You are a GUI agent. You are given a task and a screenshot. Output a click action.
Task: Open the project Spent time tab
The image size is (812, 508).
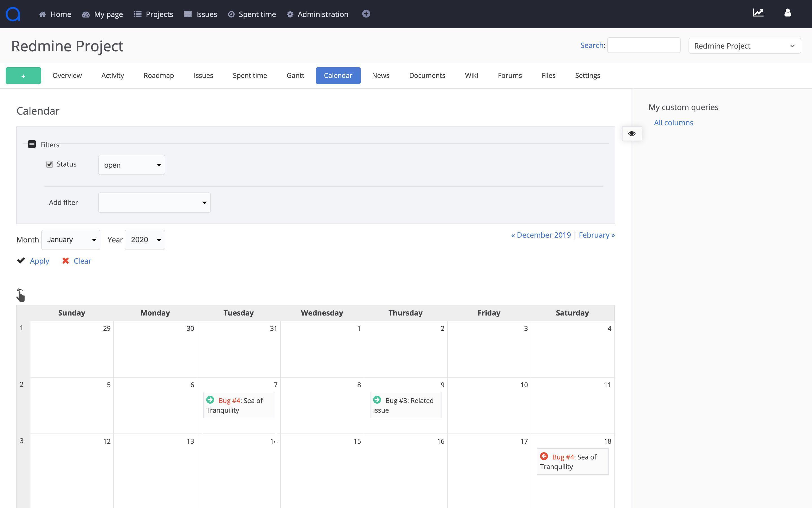click(x=250, y=76)
